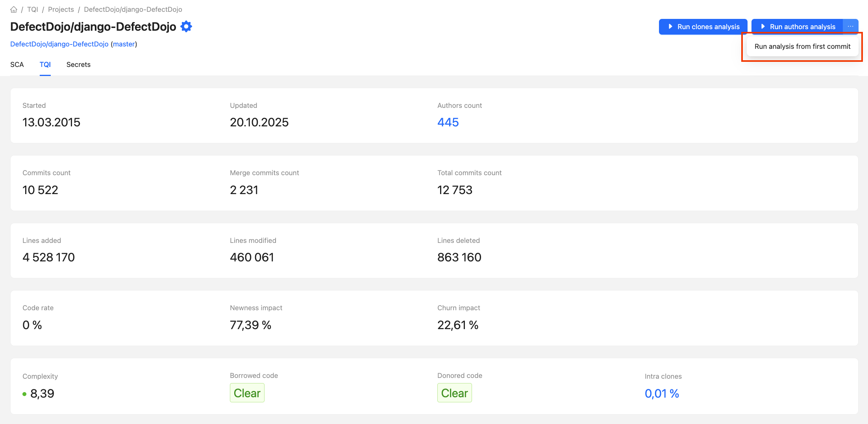Navigate to Projects breadcrumb link
Screen dimensions: 868x424
click(61, 9)
